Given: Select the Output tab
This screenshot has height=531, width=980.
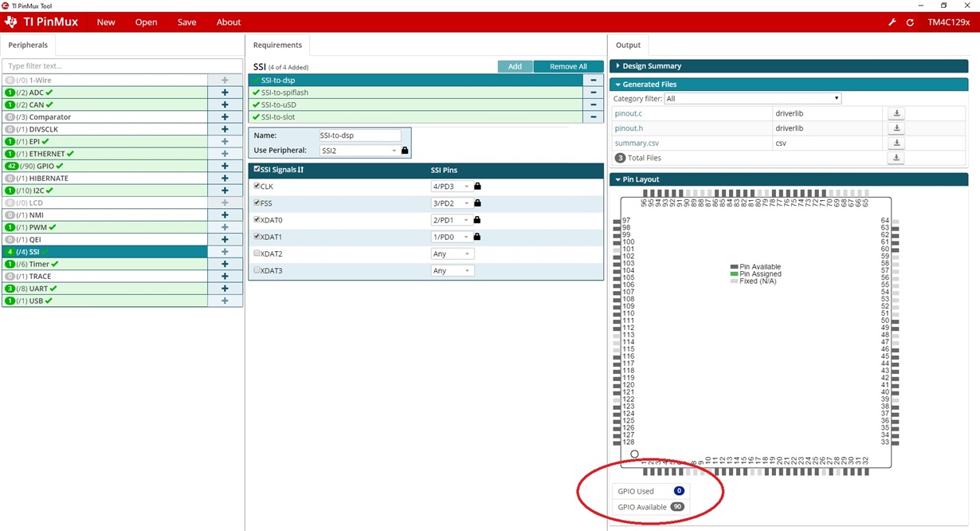Looking at the screenshot, I should click(x=628, y=45).
